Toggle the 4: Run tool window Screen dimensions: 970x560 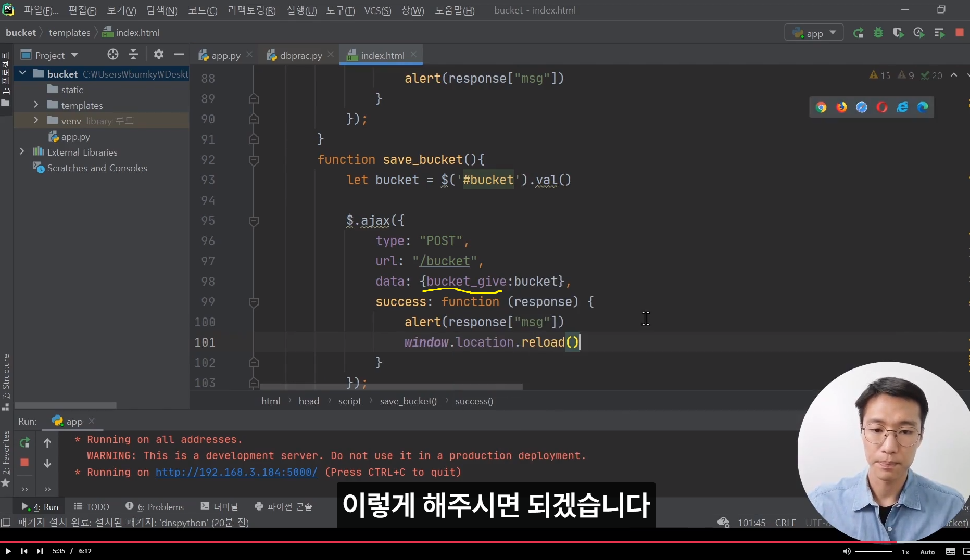[x=40, y=507]
